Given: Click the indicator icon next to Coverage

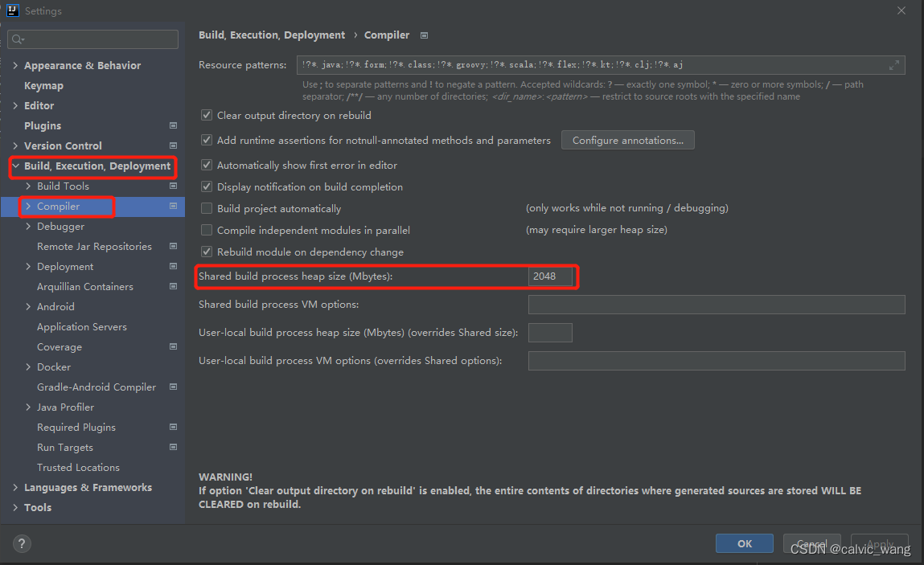Looking at the screenshot, I should [173, 346].
